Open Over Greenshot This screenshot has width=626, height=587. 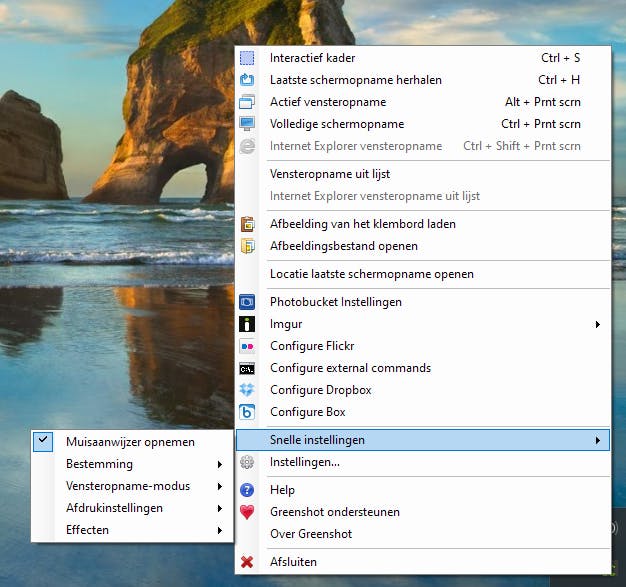pos(423,534)
